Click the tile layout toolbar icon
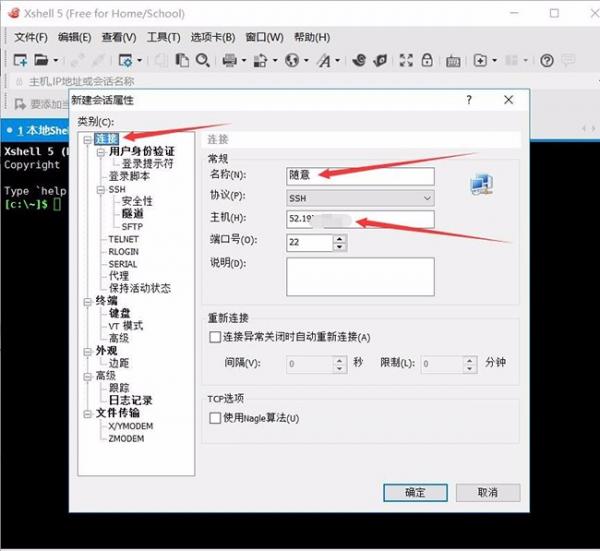Screen dimensions: 600x551 coord(512,60)
